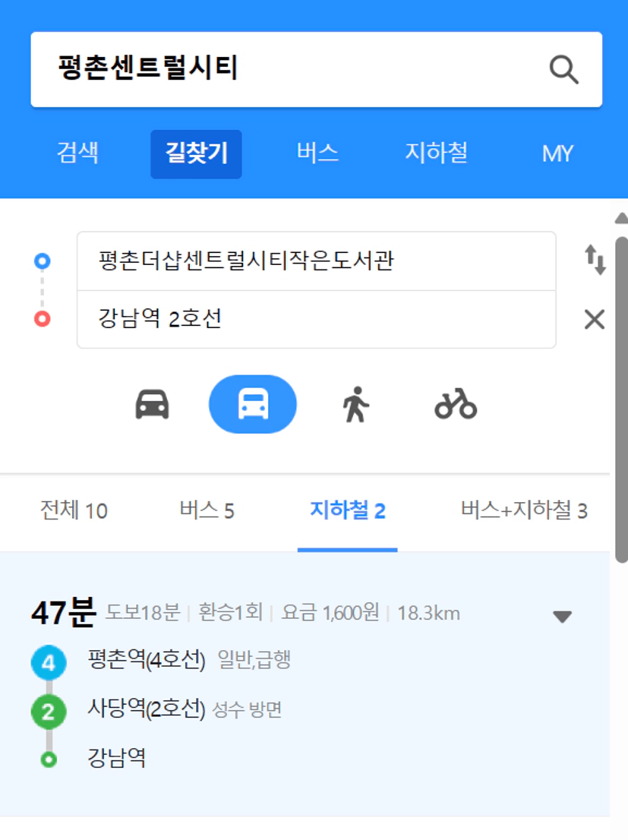Swap origin and destination with arrows icon
The image size is (628, 840).
pos(595,260)
